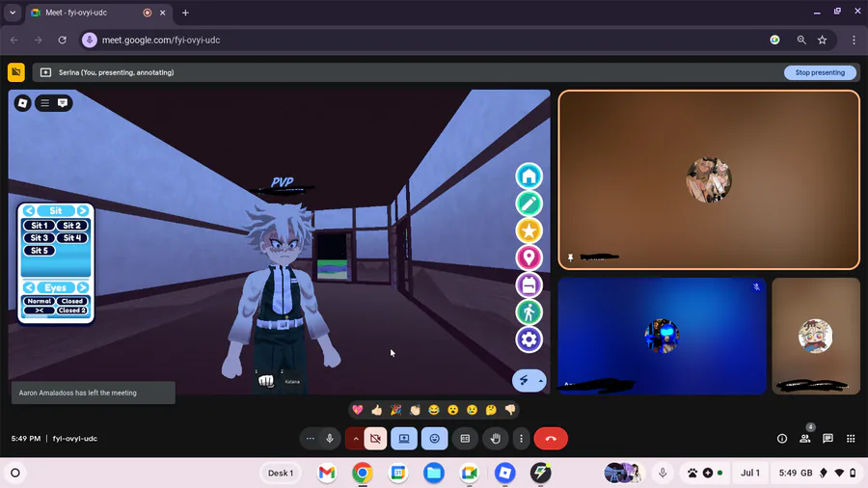
Task: Select the Katana slot in hotbar
Action: pyautogui.click(x=291, y=381)
